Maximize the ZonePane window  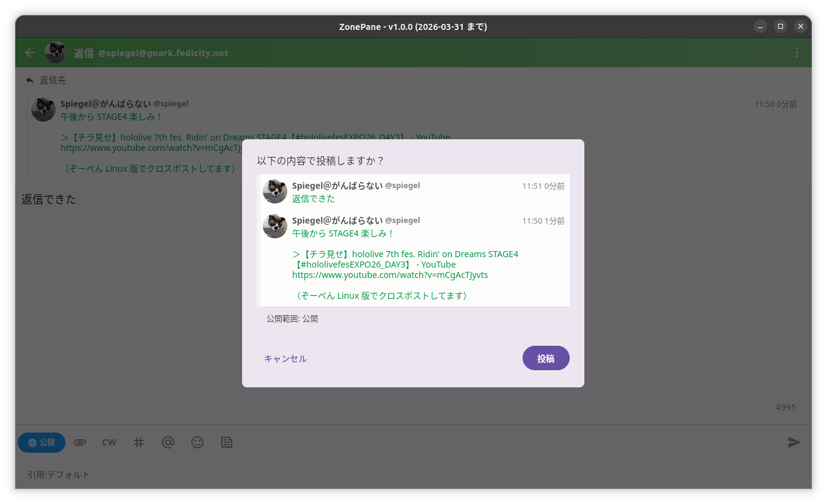pos(780,26)
